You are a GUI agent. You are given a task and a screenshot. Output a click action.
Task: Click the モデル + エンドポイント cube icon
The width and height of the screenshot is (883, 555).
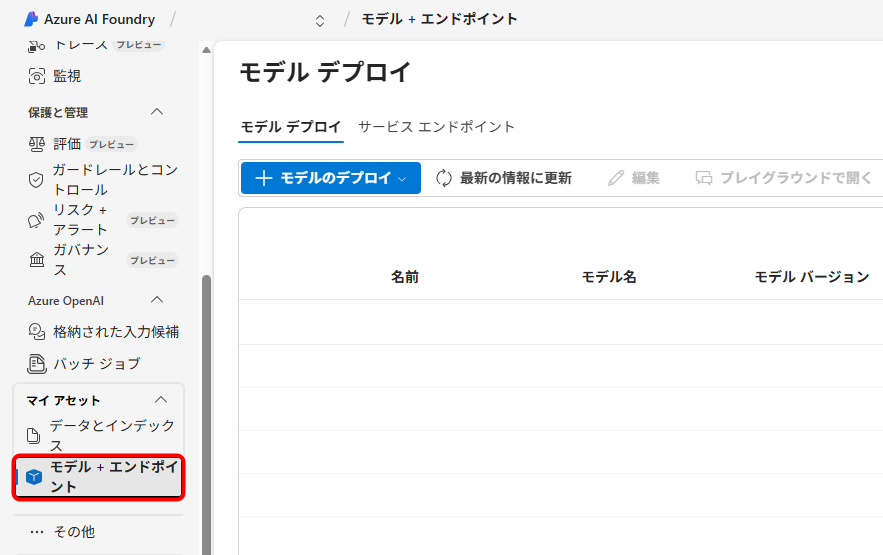tap(34, 477)
